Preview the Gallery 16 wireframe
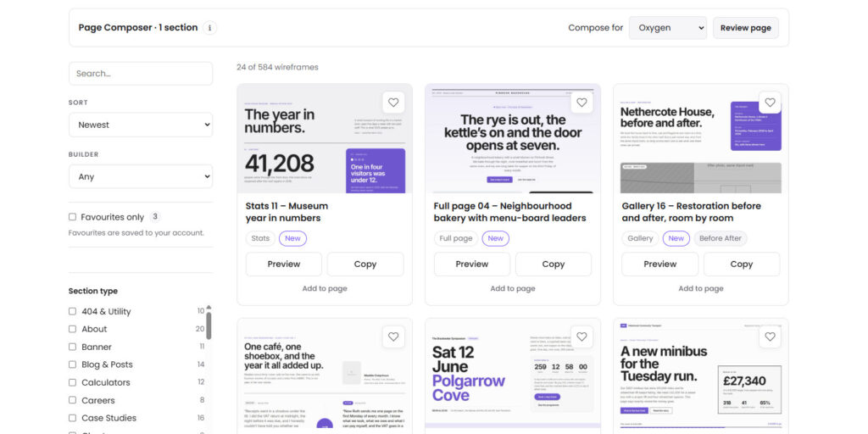Screen dimensions: 868x434 tap(659, 264)
